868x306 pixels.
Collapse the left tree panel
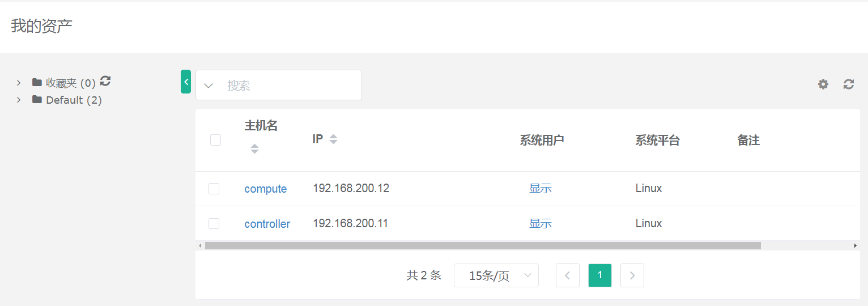coord(186,82)
